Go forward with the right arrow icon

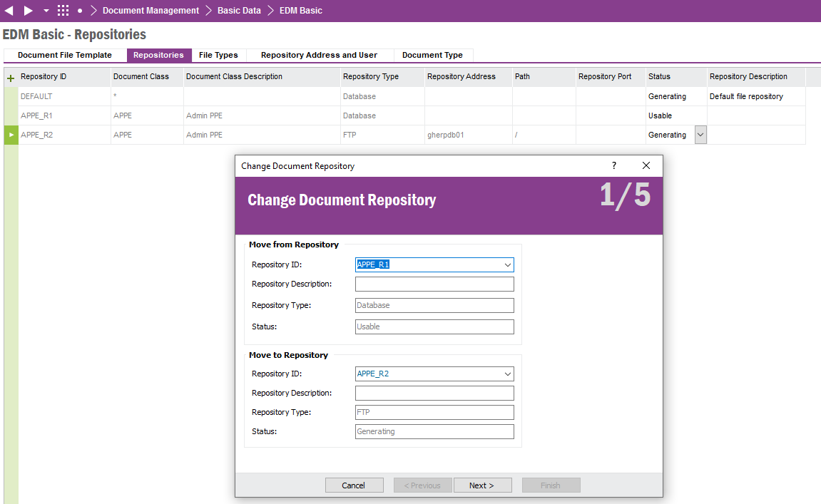pyautogui.click(x=29, y=11)
